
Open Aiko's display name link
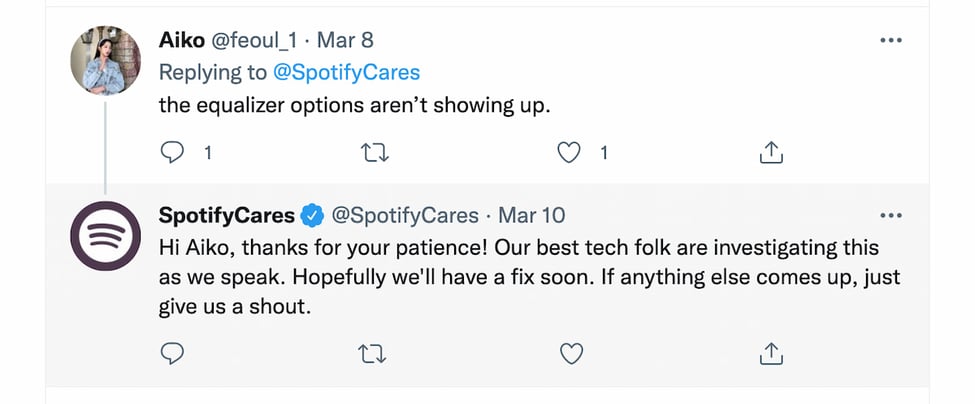pyautogui.click(x=182, y=40)
